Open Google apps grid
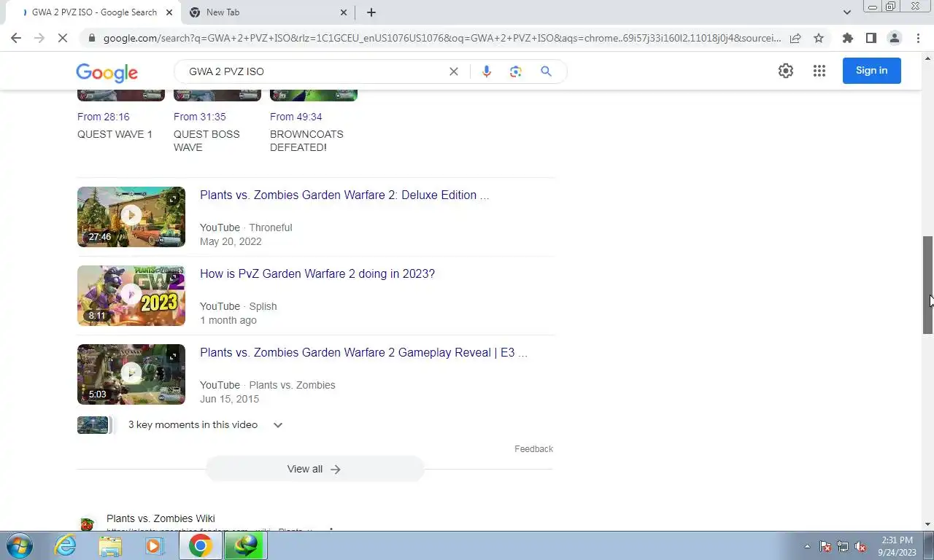The image size is (934, 560). coord(819,71)
